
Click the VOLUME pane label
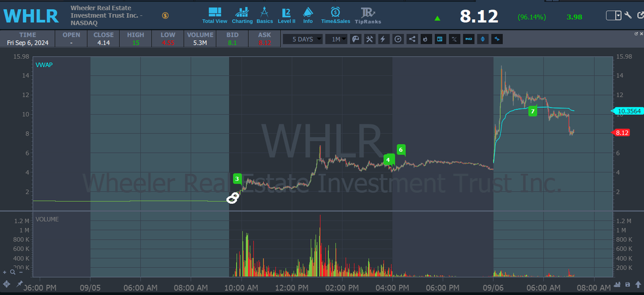pos(47,219)
